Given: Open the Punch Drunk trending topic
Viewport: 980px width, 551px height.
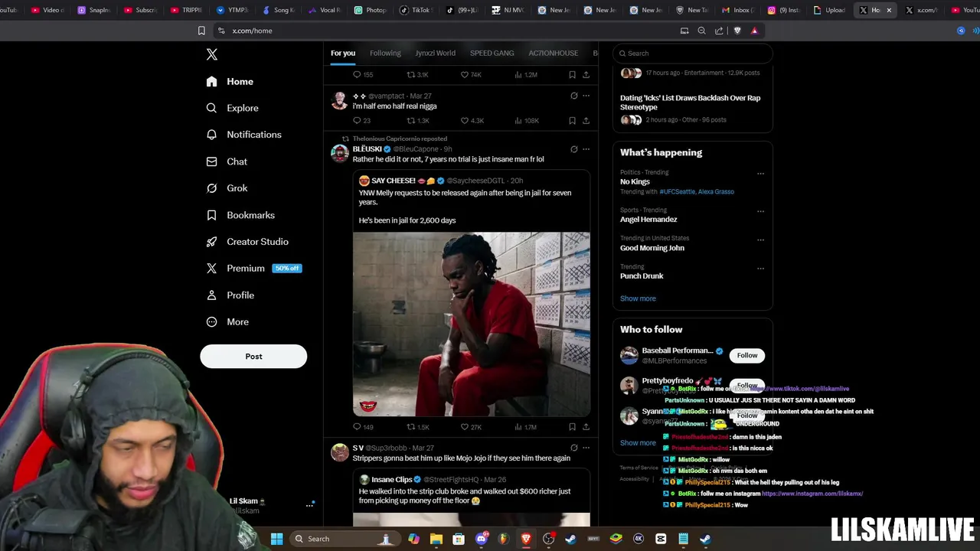Looking at the screenshot, I should point(642,276).
